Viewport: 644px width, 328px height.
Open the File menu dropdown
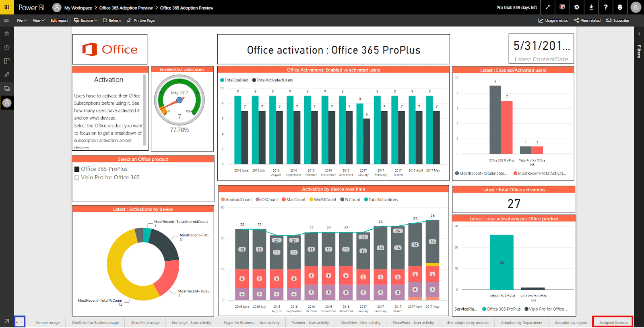tap(22, 21)
